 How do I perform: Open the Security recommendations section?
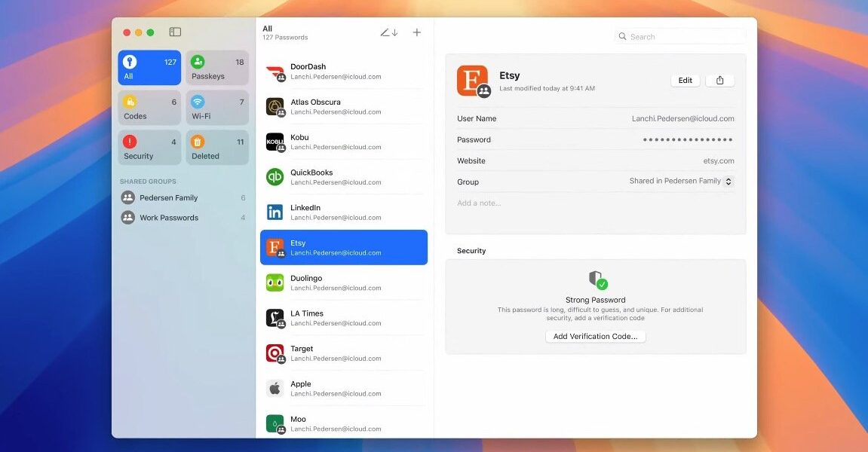[x=149, y=146]
